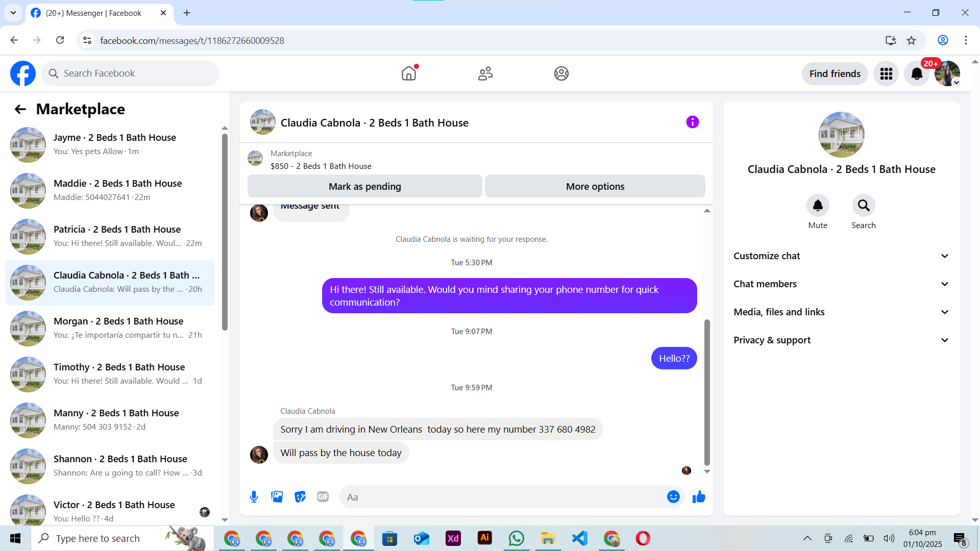Viewport: 980px width, 551px height.
Task: Go back to the previous page
Action: point(14,40)
